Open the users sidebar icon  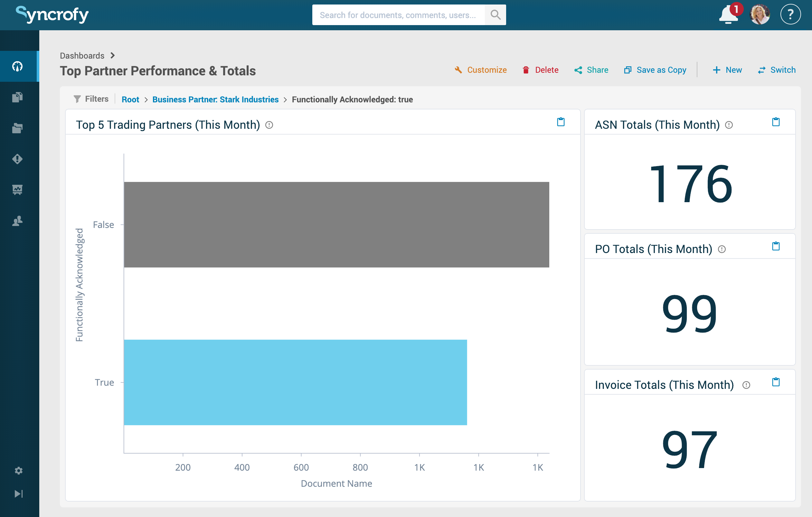click(17, 221)
